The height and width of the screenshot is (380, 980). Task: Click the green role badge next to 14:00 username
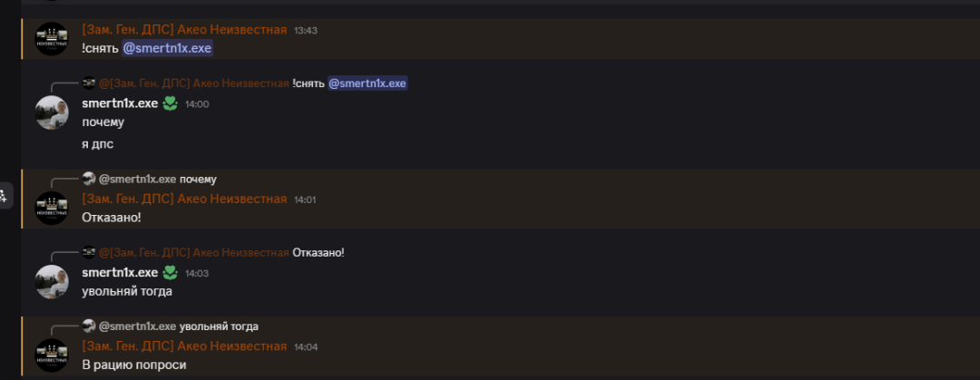(171, 103)
